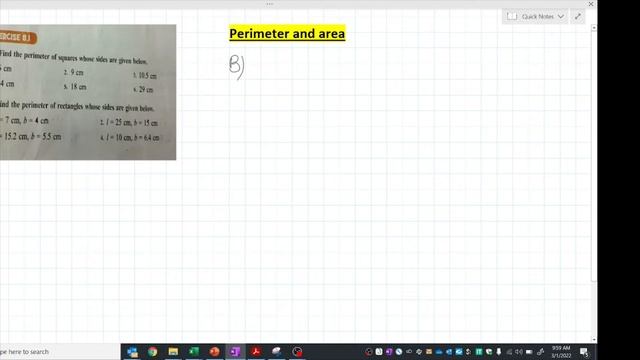Screen dimensions: 640x360
Task: Close the OneNote window
Action: (591, 4)
